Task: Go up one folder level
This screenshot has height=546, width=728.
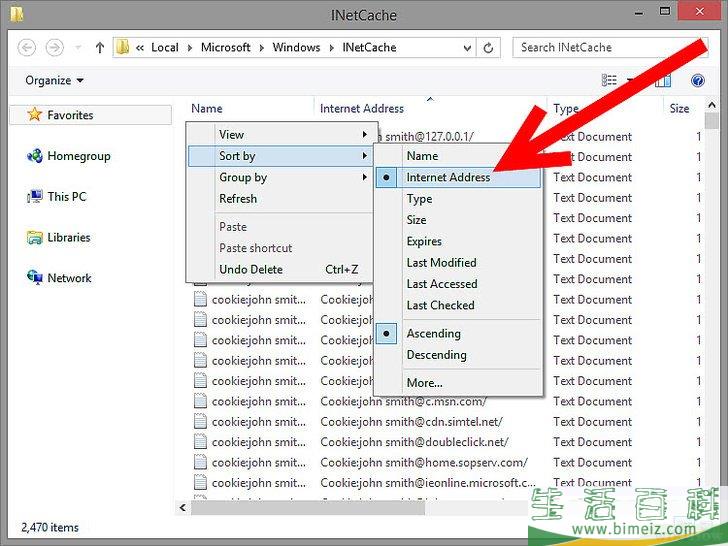Action: tap(99, 47)
